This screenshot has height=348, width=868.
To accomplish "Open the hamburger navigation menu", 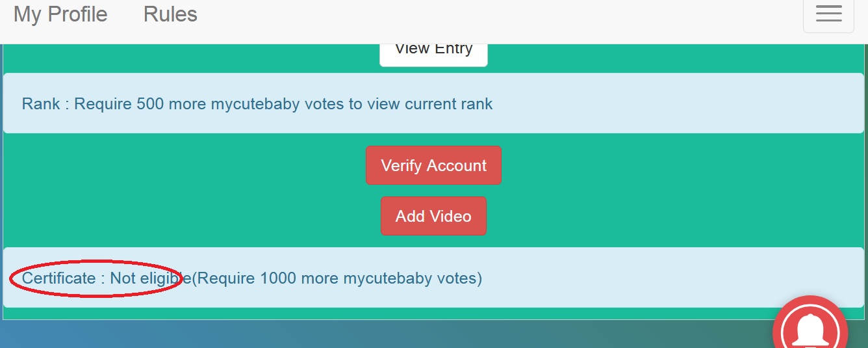I will pyautogui.click(x=828, y=14).
